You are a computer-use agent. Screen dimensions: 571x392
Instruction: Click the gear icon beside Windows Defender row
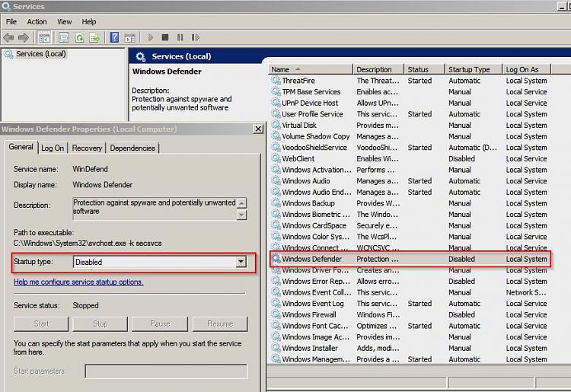276,259
